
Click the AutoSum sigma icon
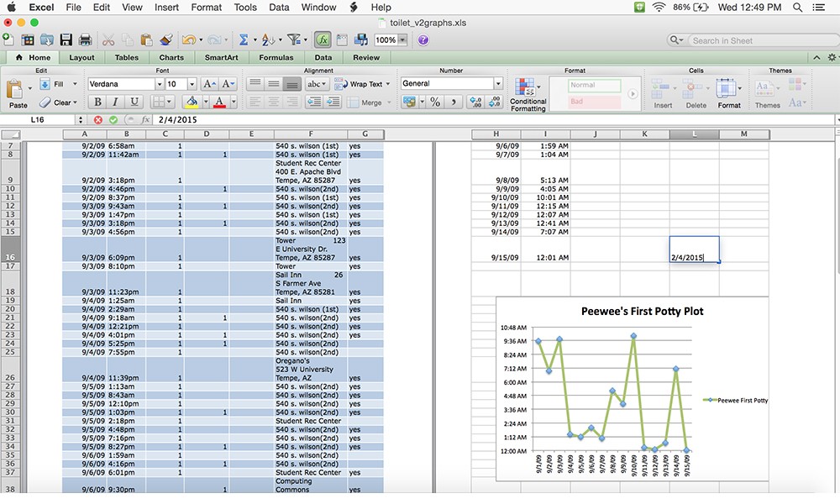244,39
